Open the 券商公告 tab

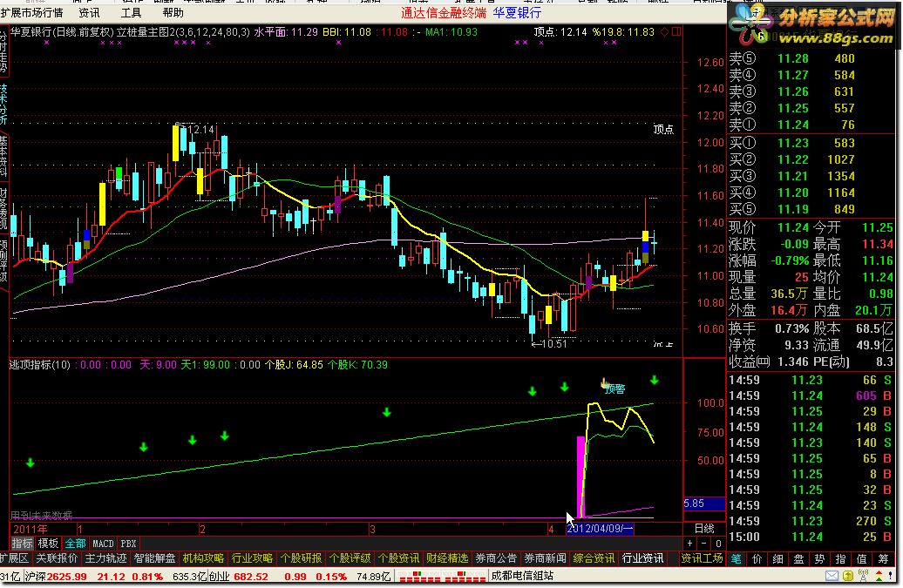(497, 558)
